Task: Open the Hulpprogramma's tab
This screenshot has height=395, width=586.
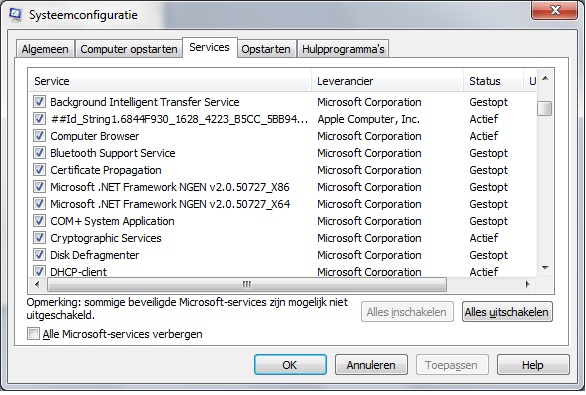Action: click(343, 49)
